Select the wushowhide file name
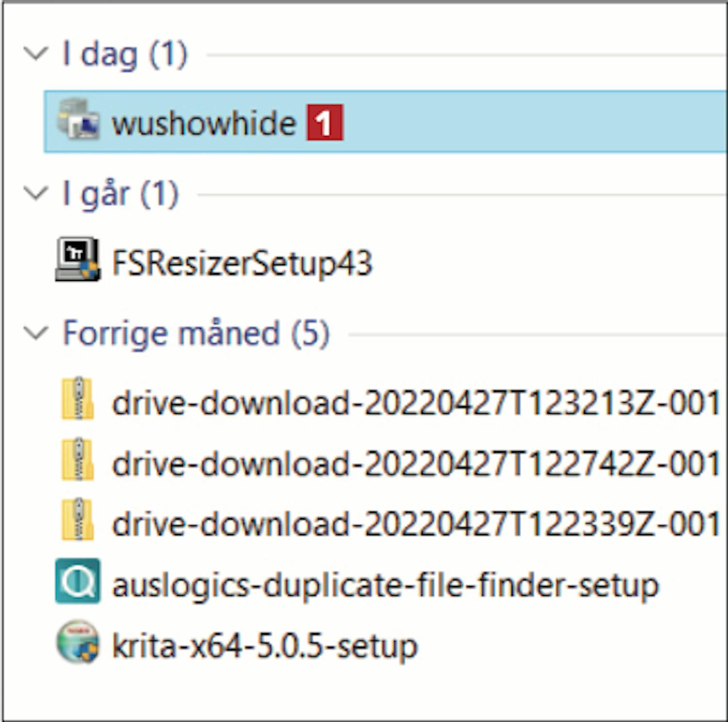 tap(204, 123)
